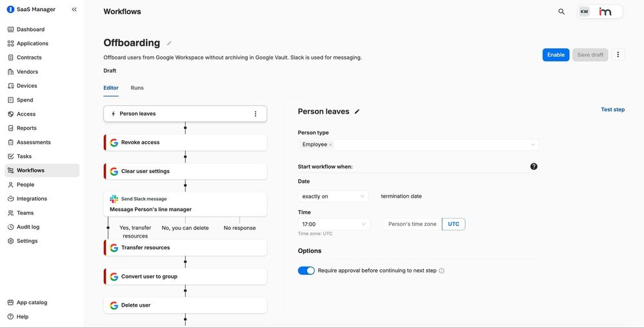Click the help question mark icon by Start workflow when

tap(534, 167)
